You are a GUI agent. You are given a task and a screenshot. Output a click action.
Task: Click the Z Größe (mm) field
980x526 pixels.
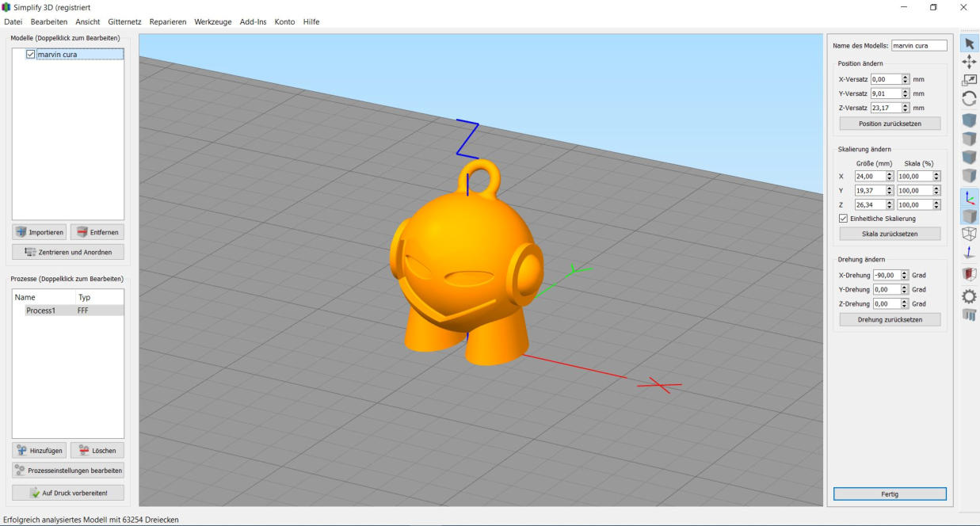870,204
